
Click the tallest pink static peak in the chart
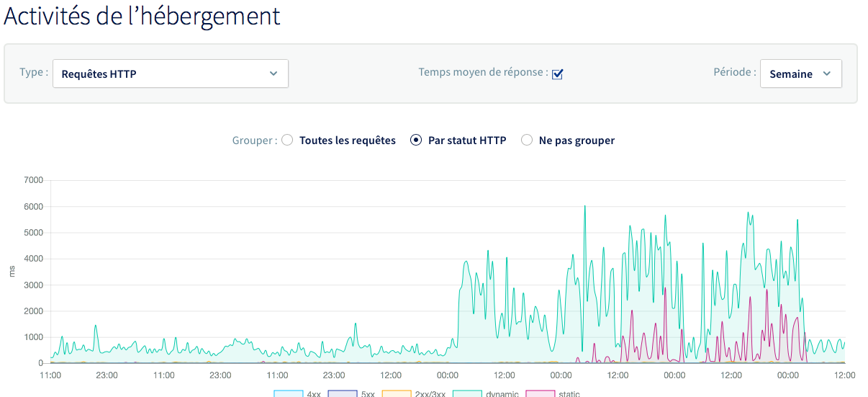click(665, 288)
